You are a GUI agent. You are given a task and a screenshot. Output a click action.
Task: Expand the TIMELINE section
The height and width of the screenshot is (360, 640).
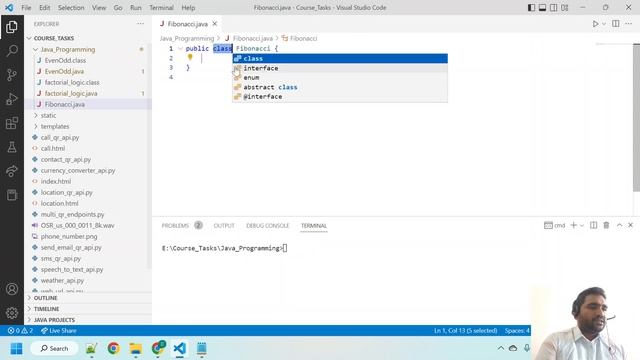[x=29, y=309]
